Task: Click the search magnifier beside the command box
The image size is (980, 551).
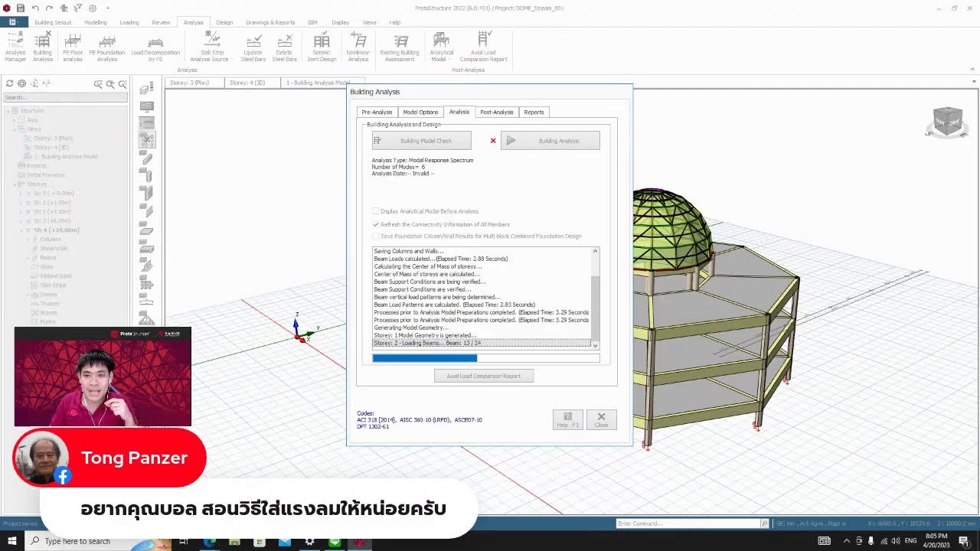Action: coord(764,523)
